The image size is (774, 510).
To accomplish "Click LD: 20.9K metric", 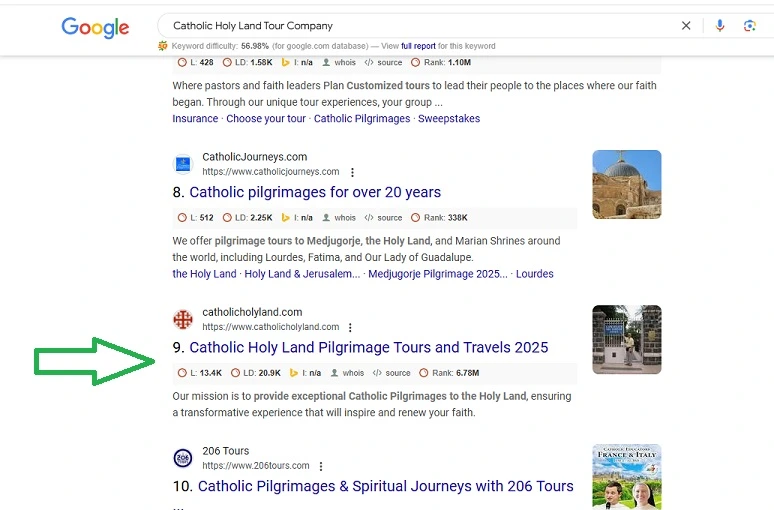I will point(256,373).
